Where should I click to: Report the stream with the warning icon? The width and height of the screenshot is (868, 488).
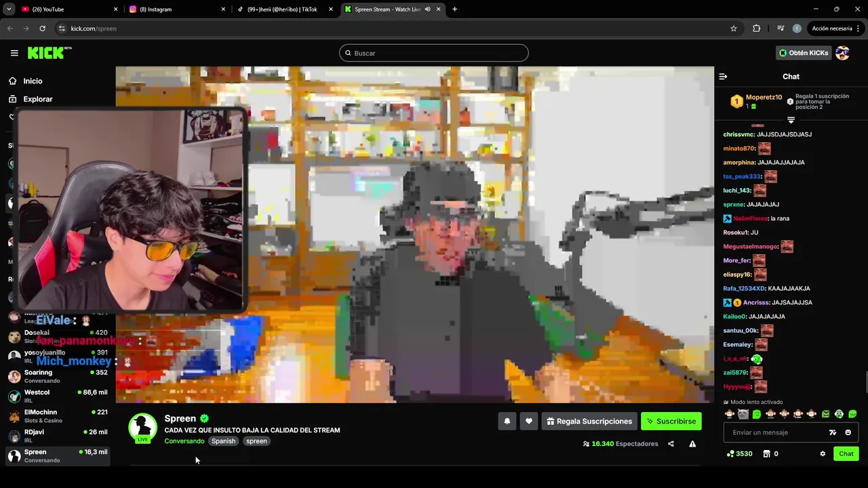point(692,444)
